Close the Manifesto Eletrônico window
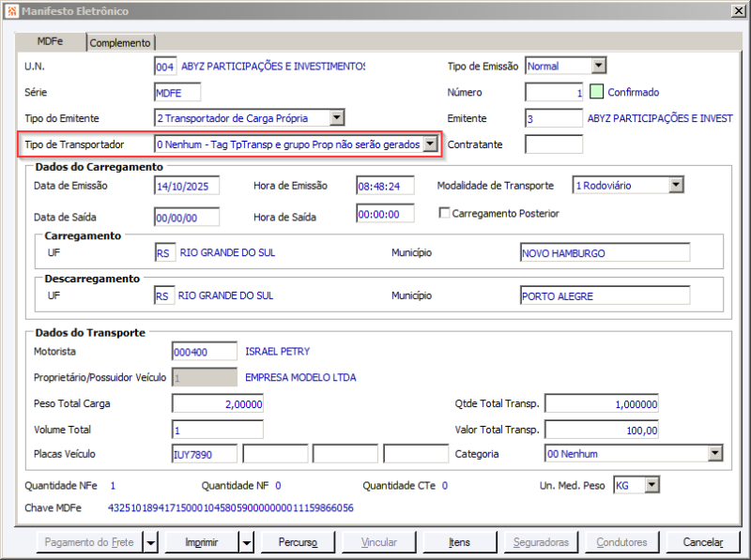751x560 pixels. 739,10
